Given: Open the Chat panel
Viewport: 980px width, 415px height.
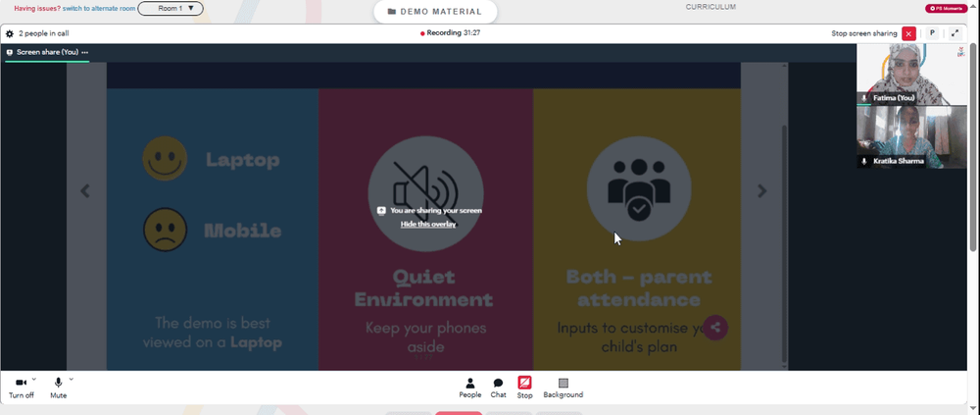Looking at the screenshot, I should (498, 389).
